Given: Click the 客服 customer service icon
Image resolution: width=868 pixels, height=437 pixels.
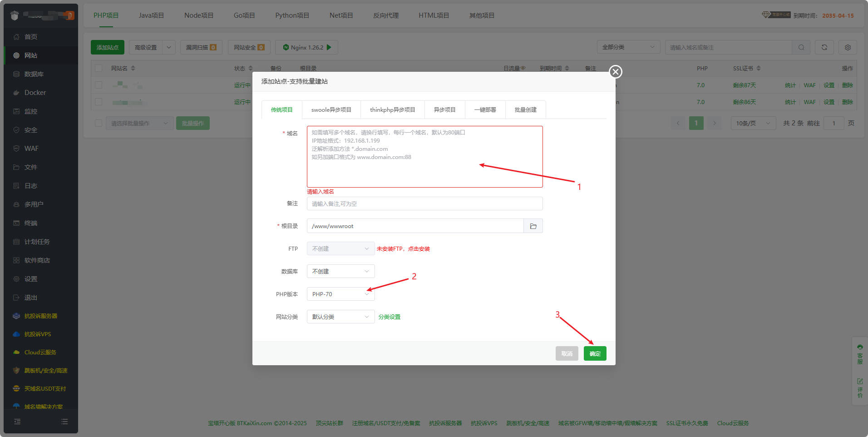Looking at the screenshot, I should click(x=860, y=354).
